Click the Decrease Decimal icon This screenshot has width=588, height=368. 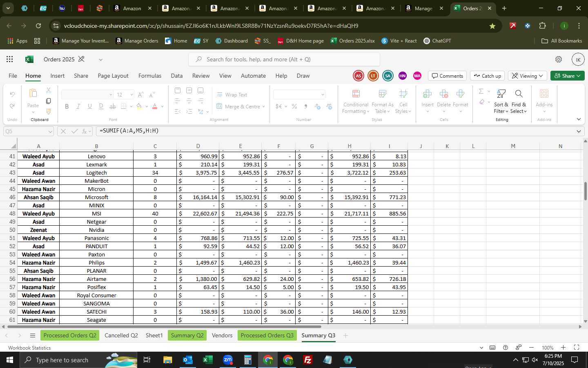click(x=329, y=106)
